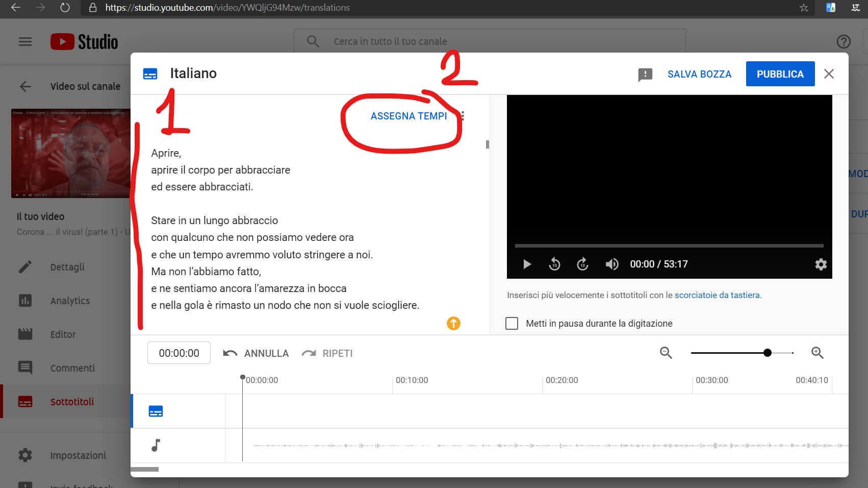The height and width of the screenshot is (488, 868).
Task: Send feedback with the exclamation icon
Action: pos(645,75)
